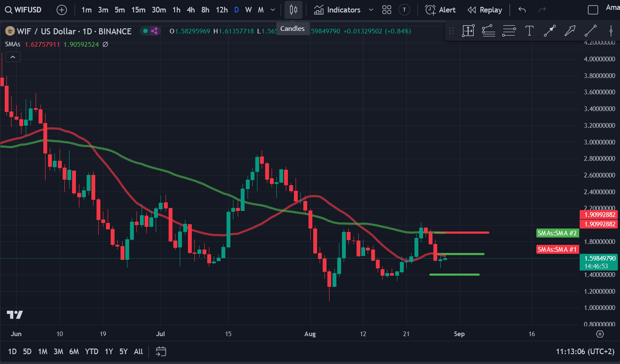This screenshot has height=364, width=620.
Task: Toggle the SMAs indicator visibility symbol
Action: [x=105, y=44]
